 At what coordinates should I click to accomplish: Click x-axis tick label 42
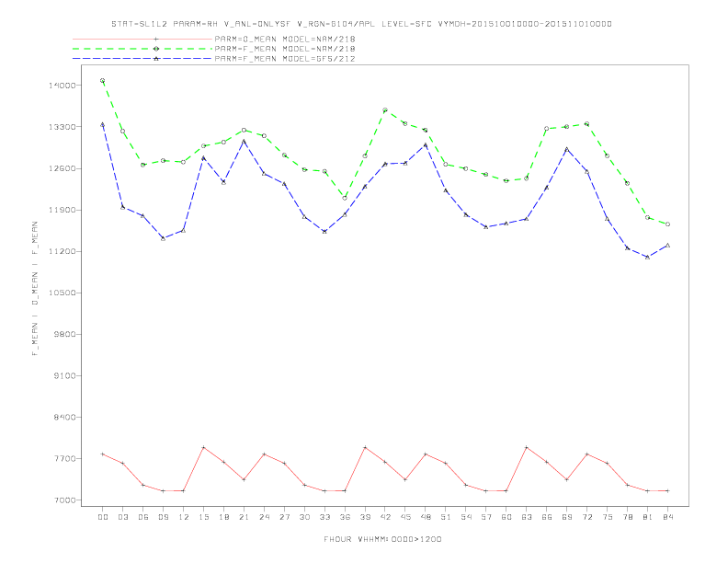[x=385, y=517]
